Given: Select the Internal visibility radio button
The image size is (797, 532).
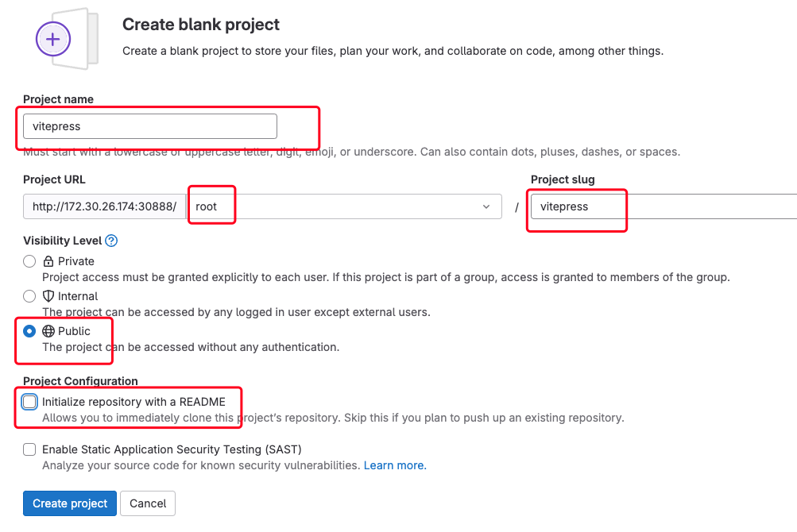Looking at the screenshot, I should coord(29,296).
